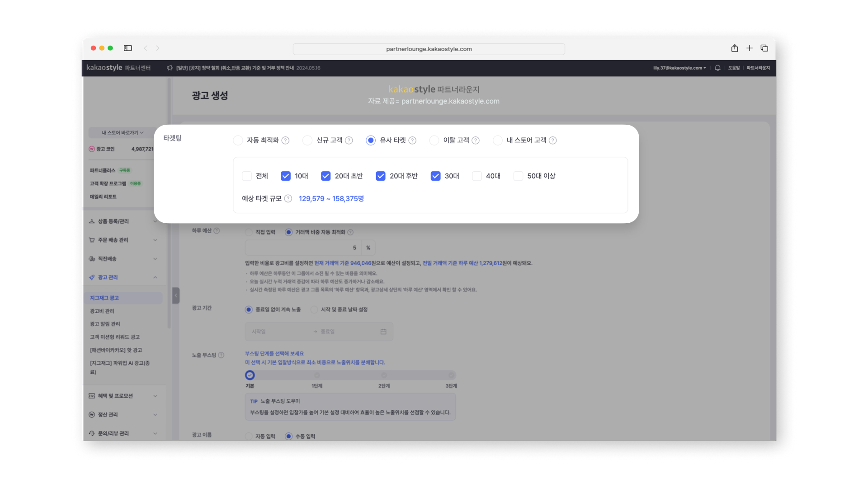Expand the 직진배송 menu chevron
This screenshot has height=488, width=868.
pyautogui.click(x=155, y=259)
